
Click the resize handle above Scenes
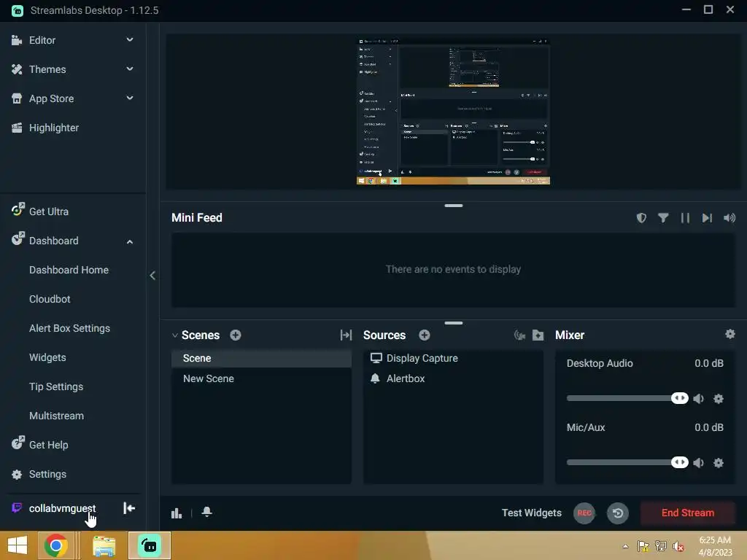tap(453, 323)
